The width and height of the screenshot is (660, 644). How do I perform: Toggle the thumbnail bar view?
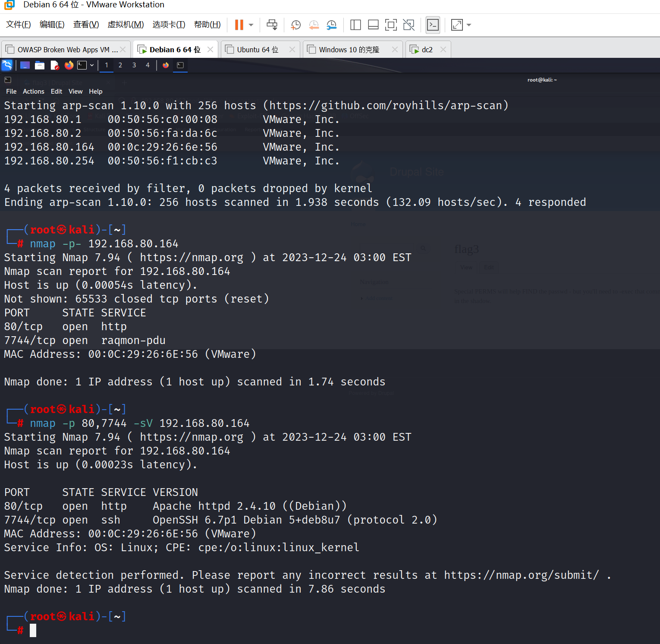coord(373,25)
